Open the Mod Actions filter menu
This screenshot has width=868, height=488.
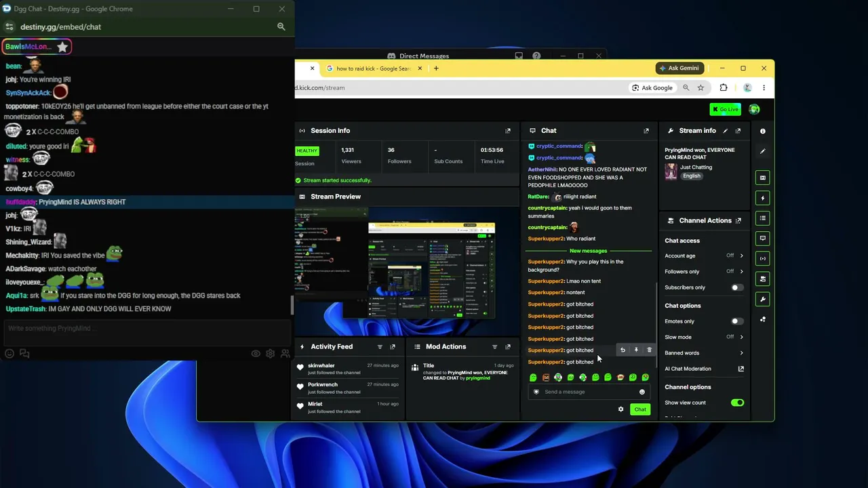494,346
